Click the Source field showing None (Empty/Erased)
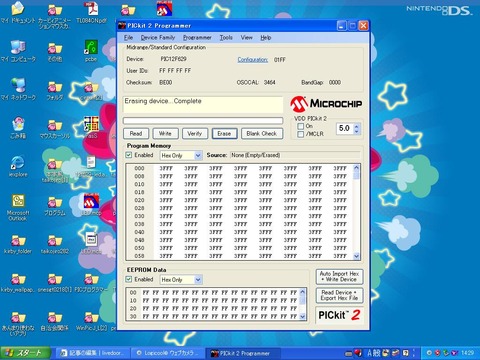The width and height of the screenshot is (480, 360). (x=295, y=155)
